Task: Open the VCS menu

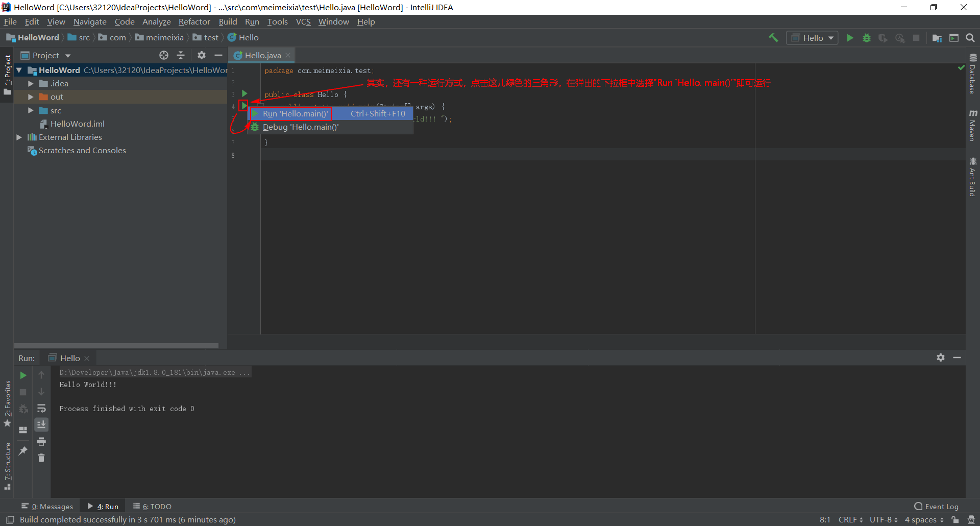Action: (x=303, y=21)
